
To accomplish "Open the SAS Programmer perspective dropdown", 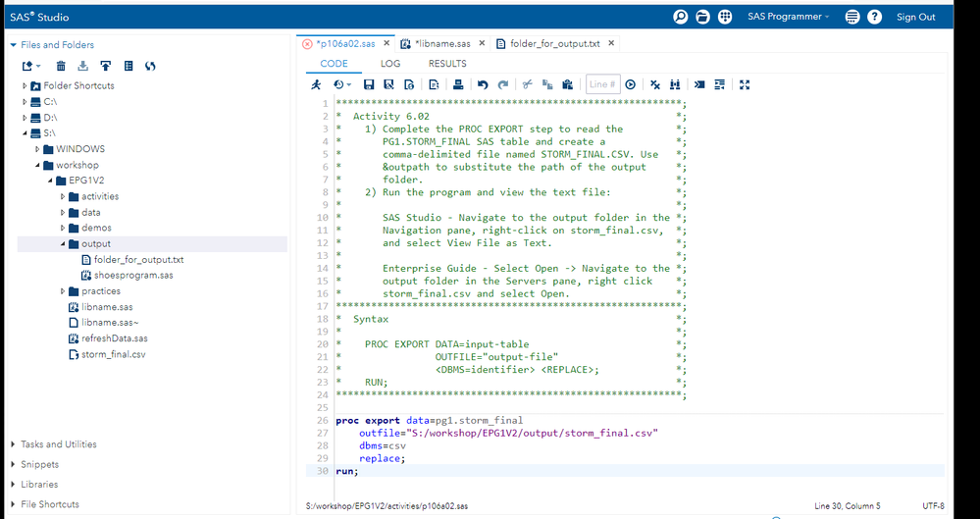I will pos(788,17).
